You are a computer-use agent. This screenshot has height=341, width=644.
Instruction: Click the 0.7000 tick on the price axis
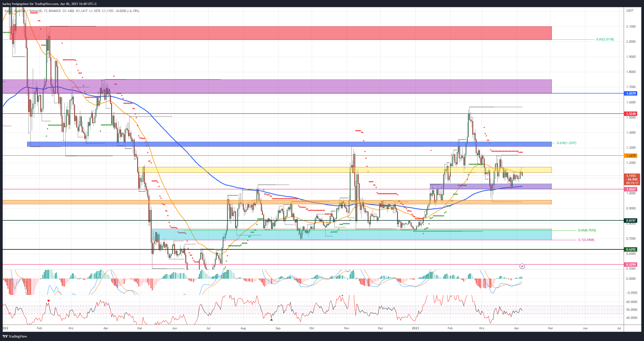(x=631, y=239)
